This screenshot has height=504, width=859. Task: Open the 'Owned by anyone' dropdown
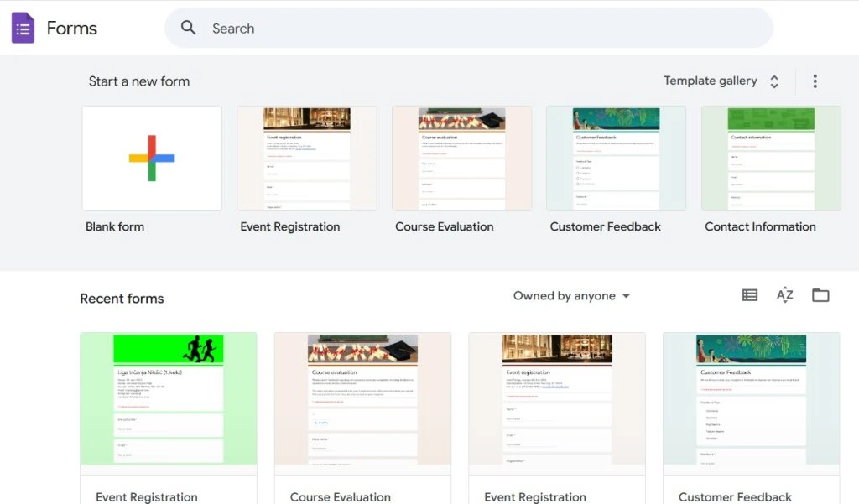571,296
